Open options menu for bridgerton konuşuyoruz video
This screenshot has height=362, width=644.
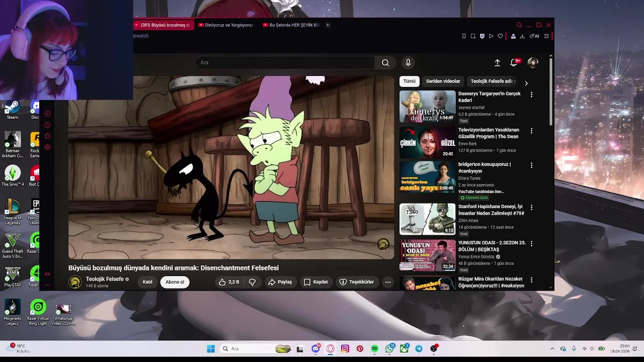(x=531, y=165)
